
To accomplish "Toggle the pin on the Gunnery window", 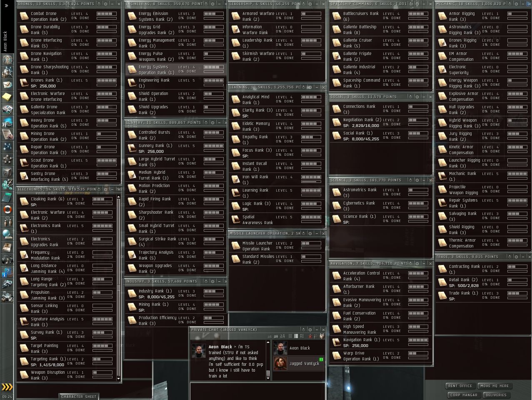I will (x=212, y=122).
